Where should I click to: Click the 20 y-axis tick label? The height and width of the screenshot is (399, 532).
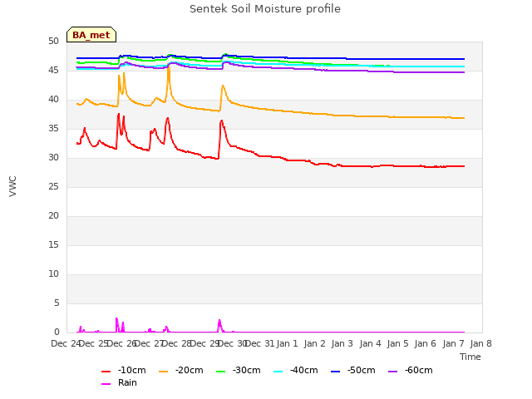click(x=53, y=216)
